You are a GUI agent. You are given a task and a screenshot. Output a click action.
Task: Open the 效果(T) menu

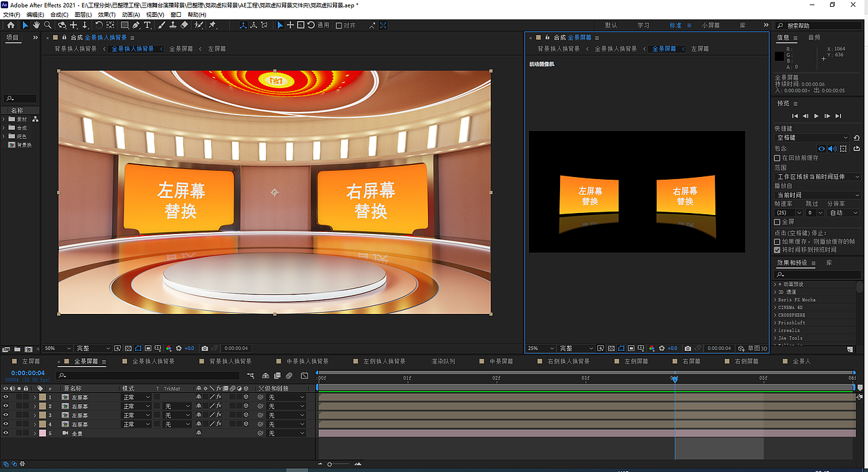tap(106, 14)
